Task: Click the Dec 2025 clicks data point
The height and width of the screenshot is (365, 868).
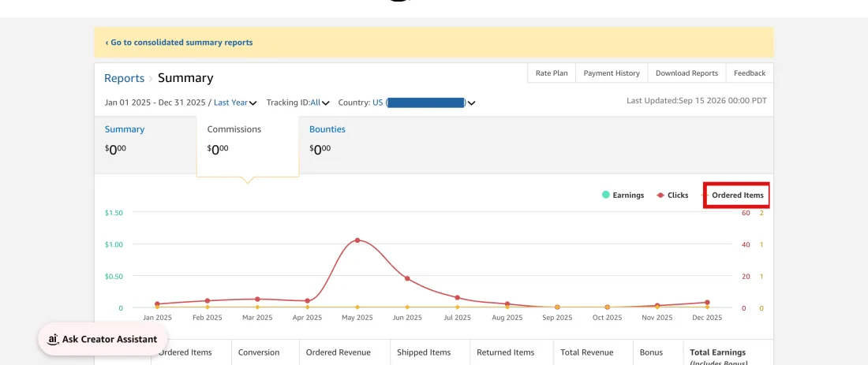Action: (x=708, y=303)
